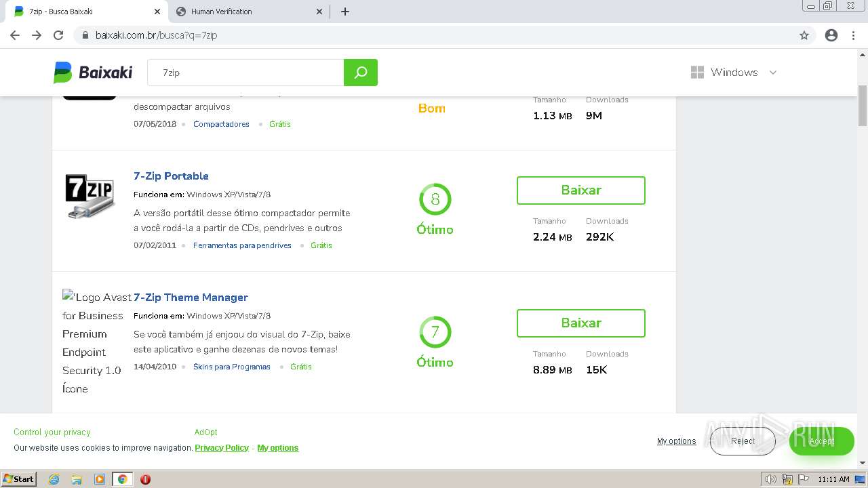868x488 pixels.
Task: Click the Action Center flag tray icon
Action: pyautogui.click(x=803, y=479)
